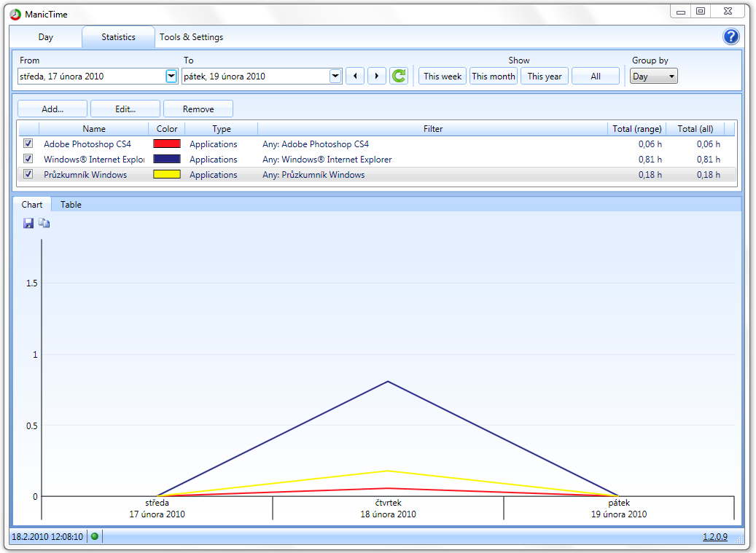The height and width of the screenshot is (553, 756).
Task: Open the help question mark icon
Action: tap(731, 36)
